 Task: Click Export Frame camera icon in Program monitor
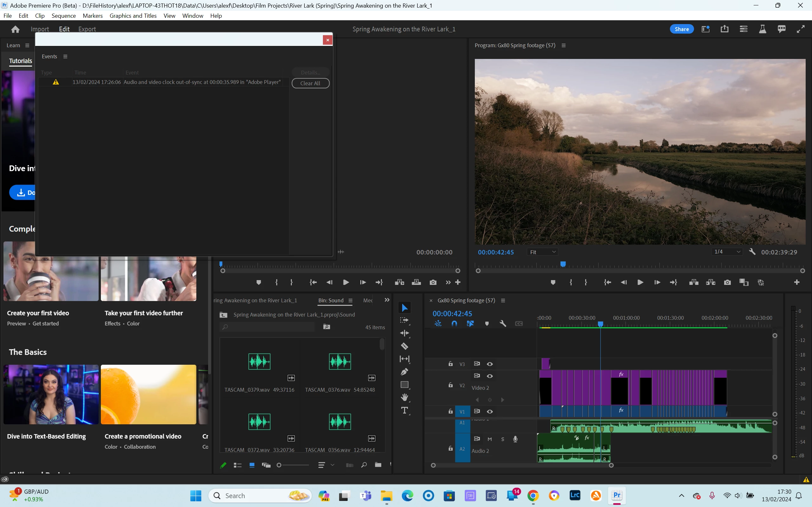(x=727, y=282)
